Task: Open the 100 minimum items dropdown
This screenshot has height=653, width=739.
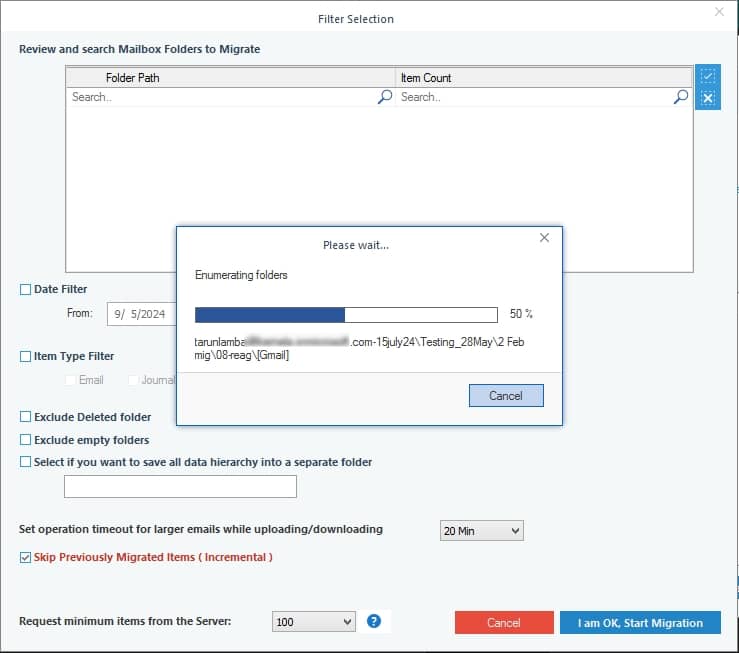Action: click(x=314, y=622)
